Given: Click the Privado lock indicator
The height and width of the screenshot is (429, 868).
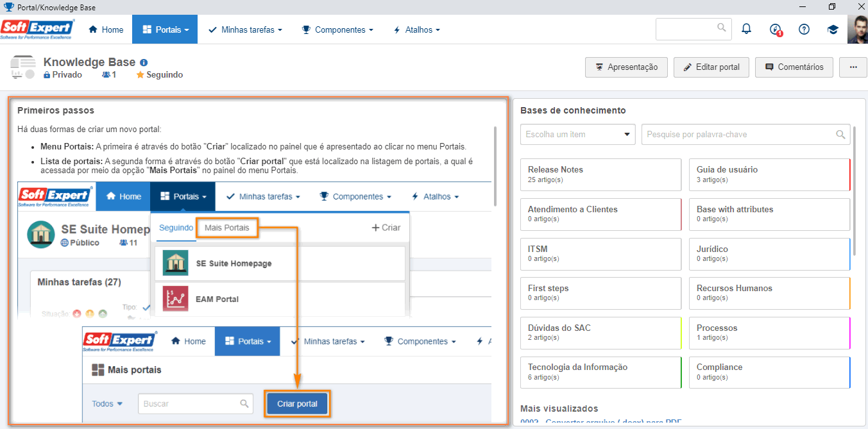Looking at the screenshot, I should 63,74.
